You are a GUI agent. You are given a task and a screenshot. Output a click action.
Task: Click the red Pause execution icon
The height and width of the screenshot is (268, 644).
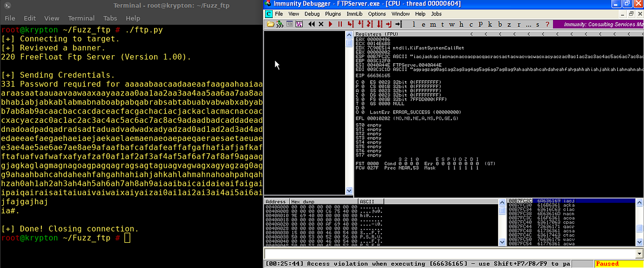(x=340, y=24)
